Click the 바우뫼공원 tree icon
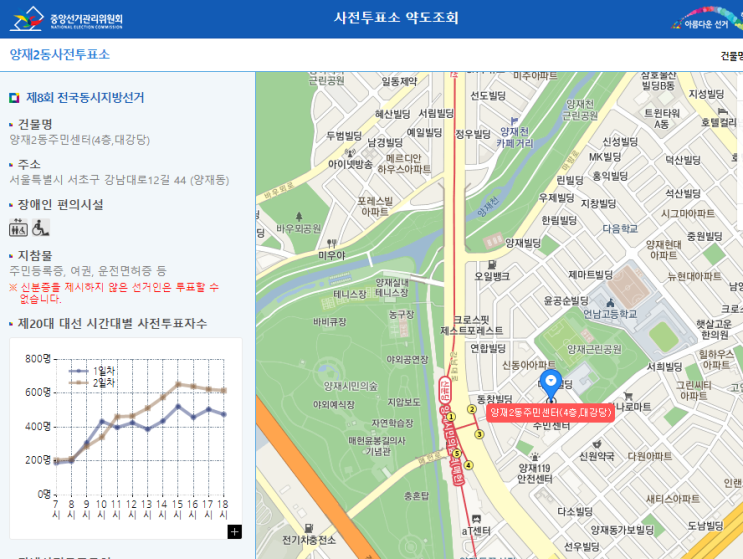 click(x=299, y=216)
